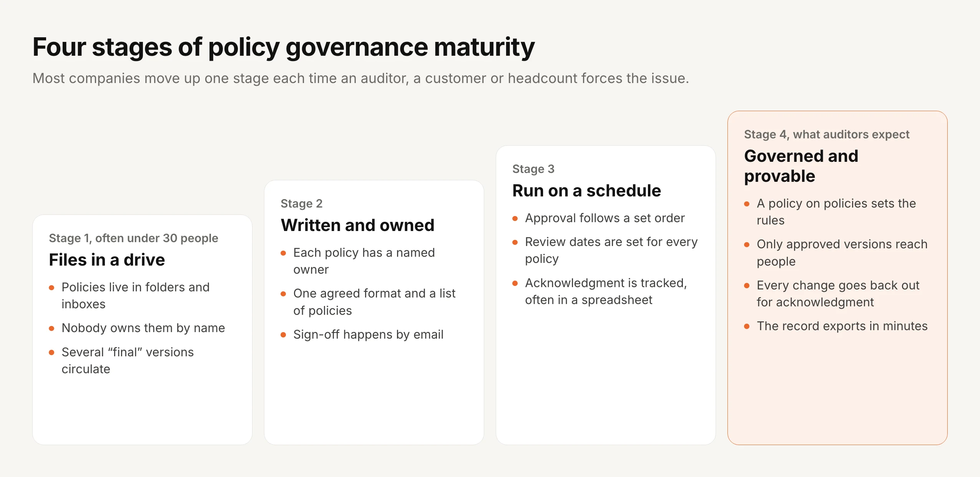The height and width of the screenshot is (477, 980).
Task: Click the "Stage 2" label
Action: [x=301, y=204]
